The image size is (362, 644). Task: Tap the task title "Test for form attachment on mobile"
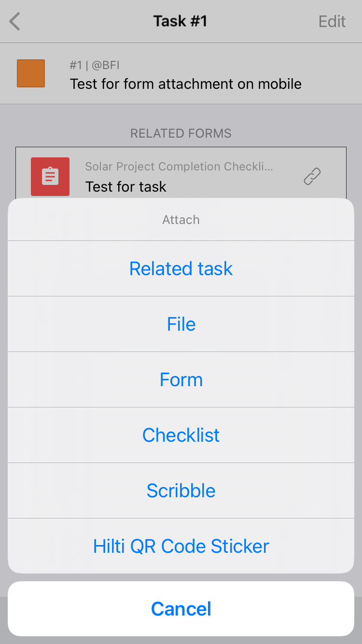tap(186, 84)
